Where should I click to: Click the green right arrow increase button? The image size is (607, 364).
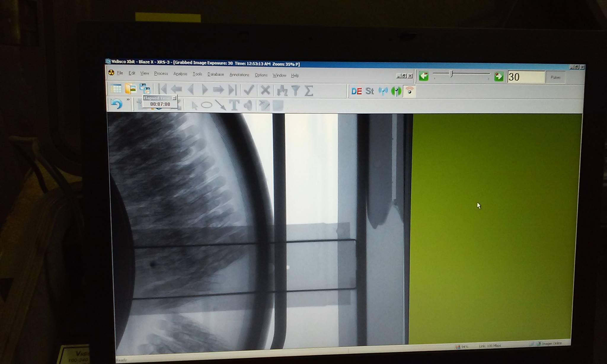coord(499,77)
